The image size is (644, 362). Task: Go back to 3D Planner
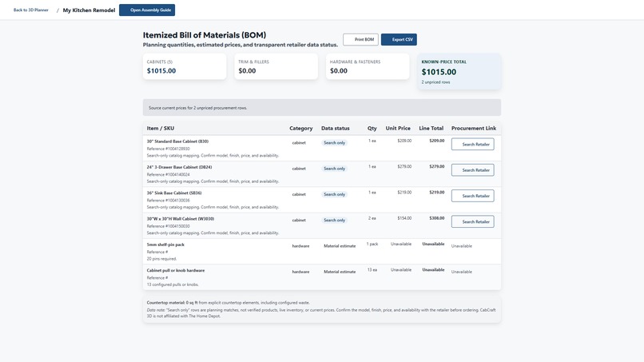coord(31,10)
